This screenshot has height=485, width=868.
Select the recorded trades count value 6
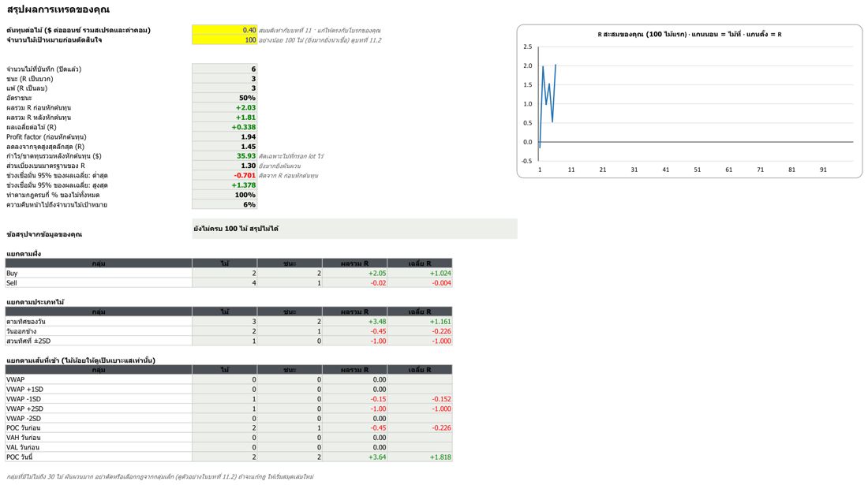(224, 69)
